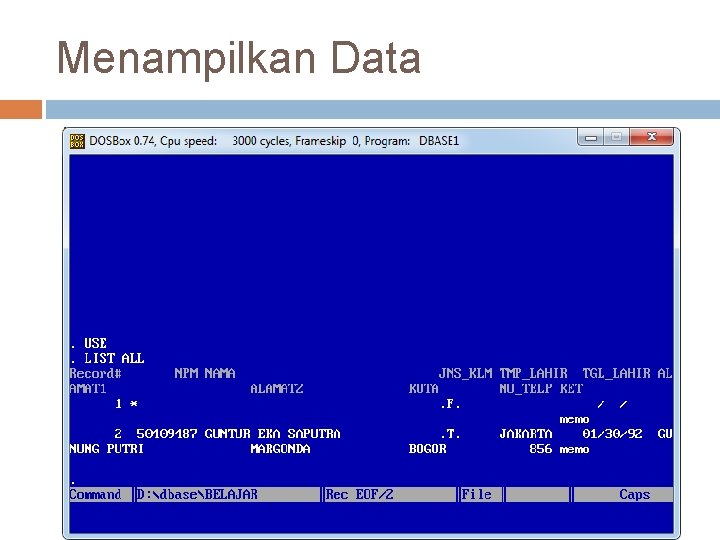The image size is (720, 540).
Task: Click 'File' in the status bar
Action: point(476,495)
